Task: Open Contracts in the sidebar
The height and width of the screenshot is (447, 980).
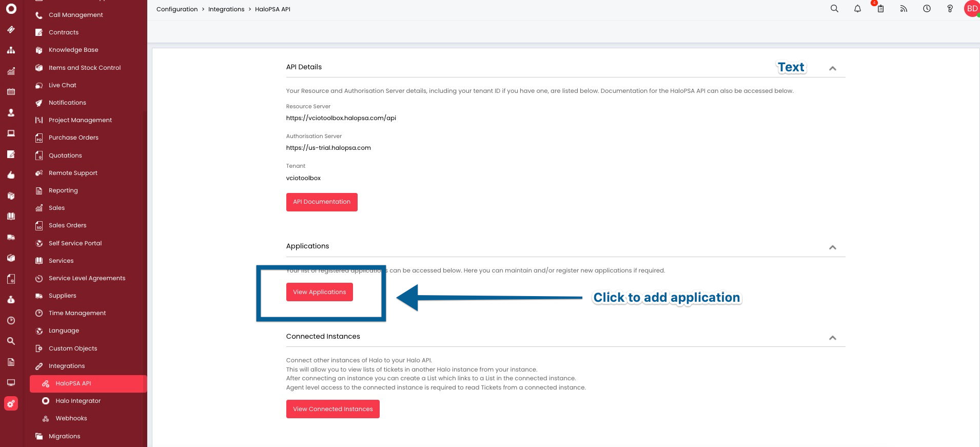Action: [64, 32]
